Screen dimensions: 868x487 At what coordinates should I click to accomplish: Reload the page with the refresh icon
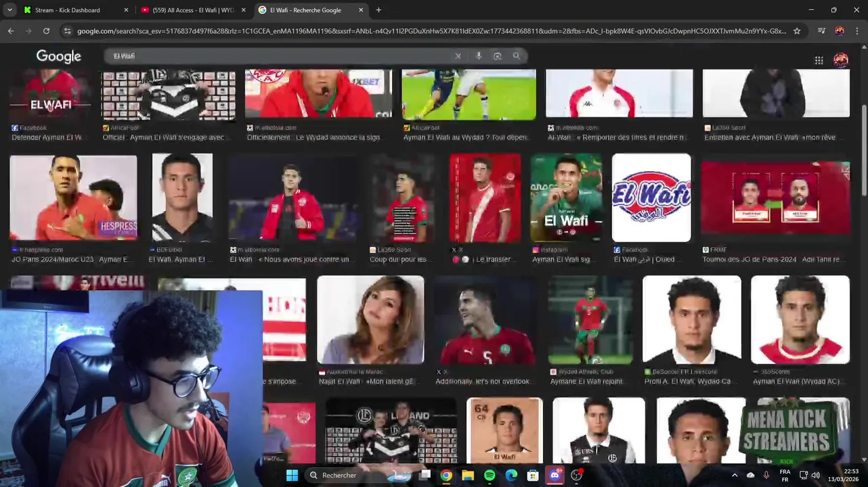click(46, 31)
